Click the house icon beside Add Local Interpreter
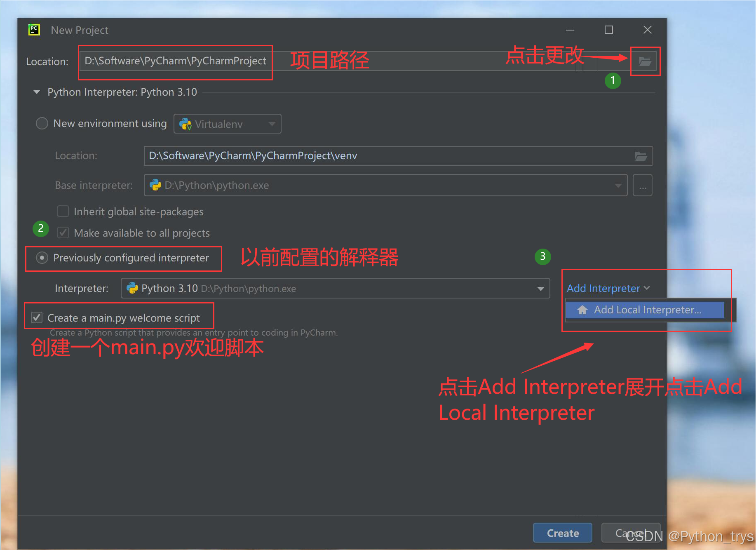This screenshot has width=756, height=550. click(582, 310)
